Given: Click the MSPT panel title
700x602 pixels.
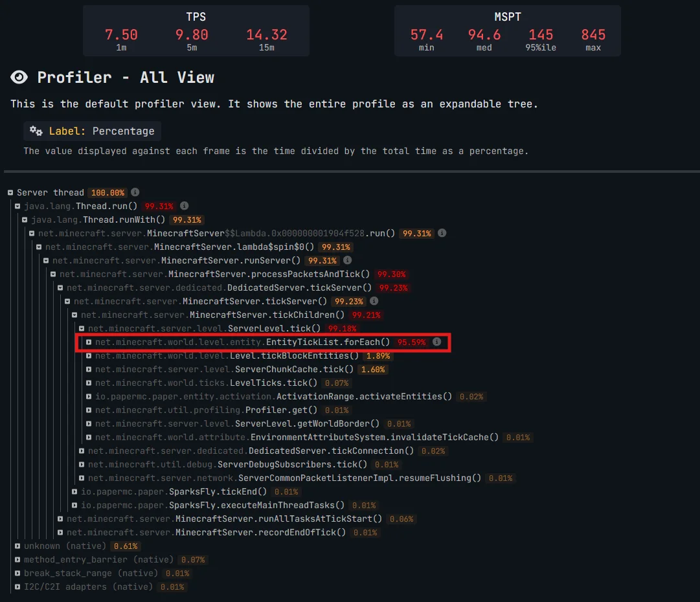Looking at the screenshot, I should (508, 17).
